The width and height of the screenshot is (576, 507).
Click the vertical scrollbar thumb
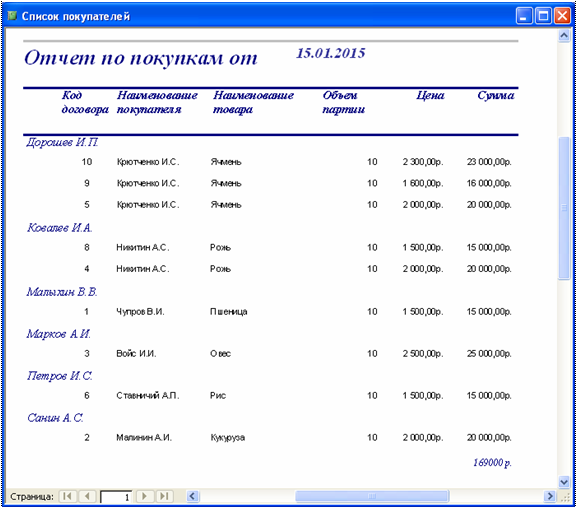pyautogui.click(x=564, y=208)
